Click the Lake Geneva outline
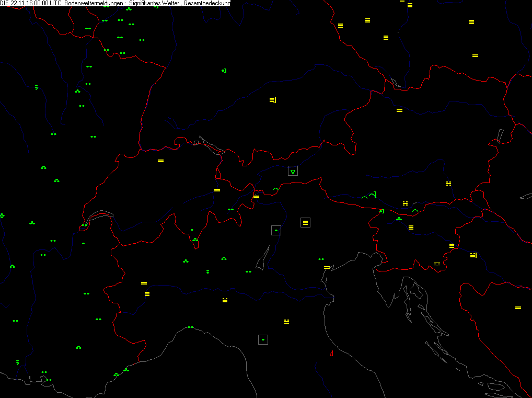The image size is (532, 398). click(x=99, y=218)
